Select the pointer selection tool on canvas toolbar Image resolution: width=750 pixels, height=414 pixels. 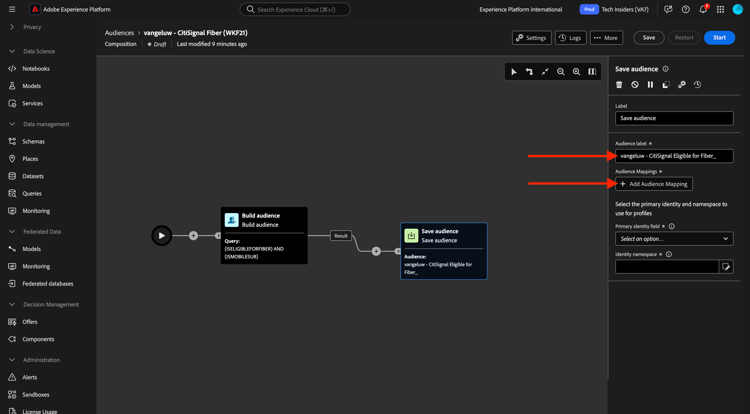[514, 72]
